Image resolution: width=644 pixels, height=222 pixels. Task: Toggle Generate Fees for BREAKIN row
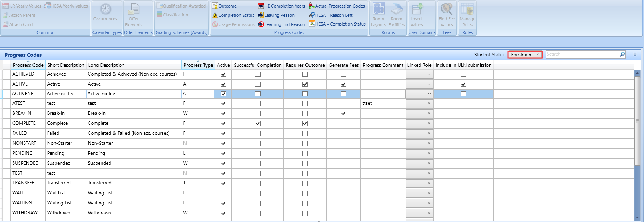point(343,114)
